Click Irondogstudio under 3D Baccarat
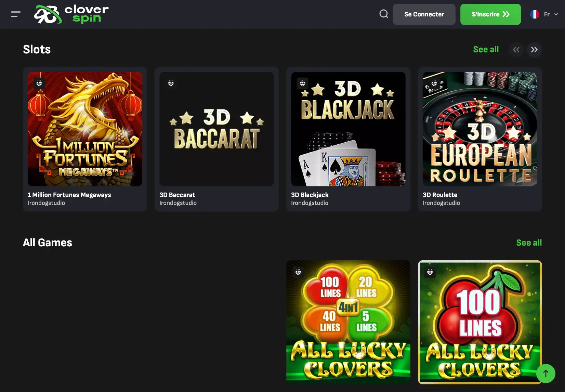The image size is (565, 392). [178, 203]
